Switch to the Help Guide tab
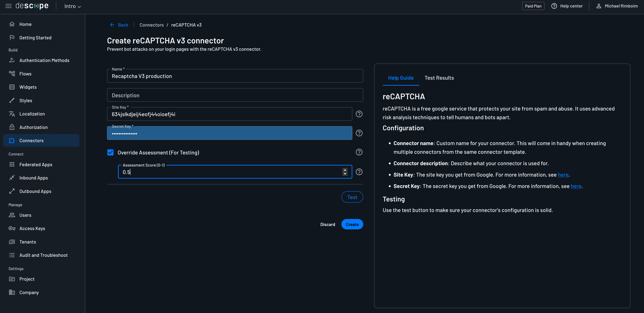Viewport: 644px width, 313px height. (x=401, y=78)
